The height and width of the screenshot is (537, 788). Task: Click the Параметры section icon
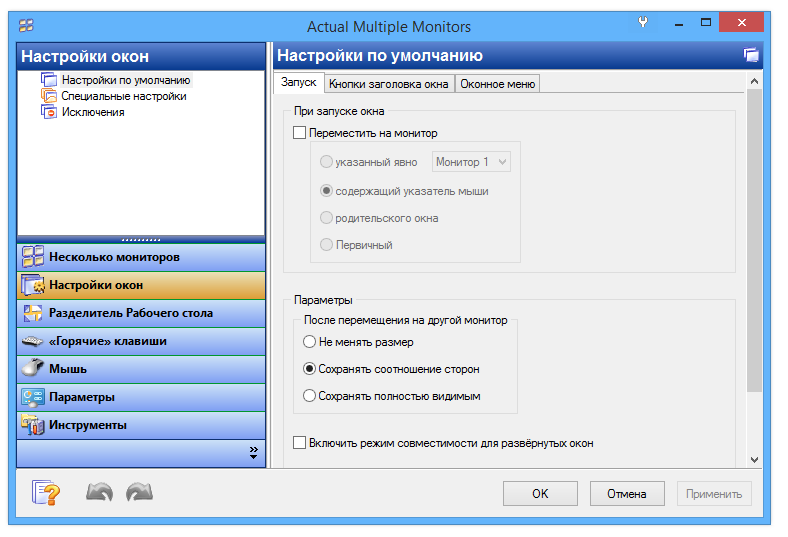click(x=33, y=397)
